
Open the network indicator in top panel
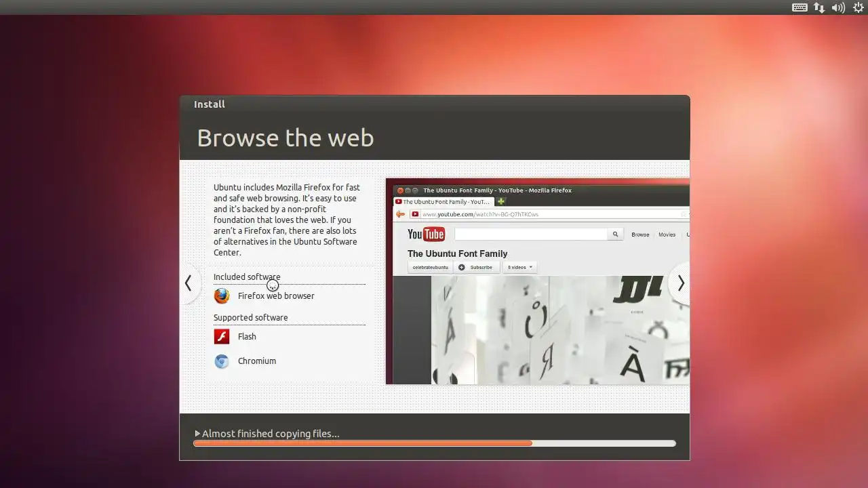tap(819, 7)
